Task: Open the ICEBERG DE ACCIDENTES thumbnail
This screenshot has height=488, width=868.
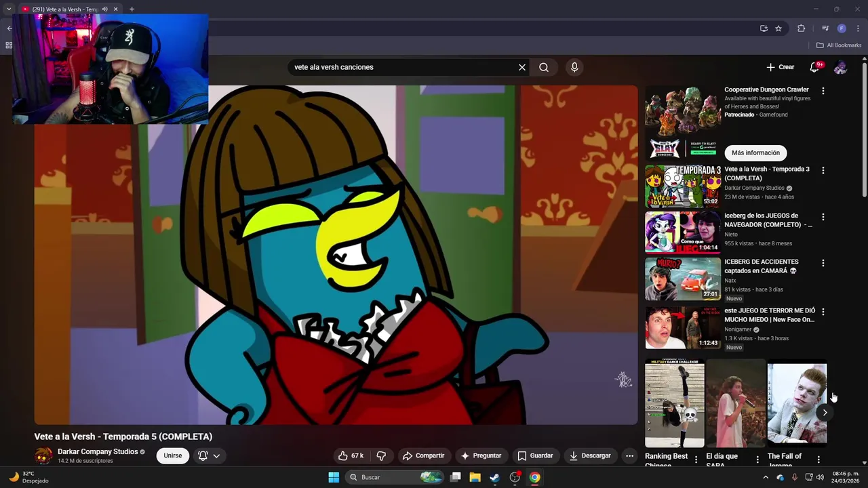Action: point(683,279)
